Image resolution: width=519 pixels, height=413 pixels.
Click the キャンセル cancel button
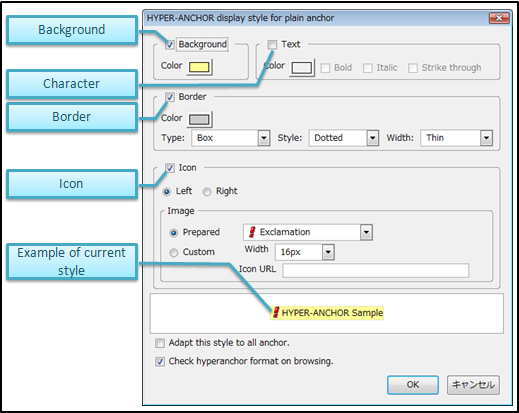[x=473, y=385]
